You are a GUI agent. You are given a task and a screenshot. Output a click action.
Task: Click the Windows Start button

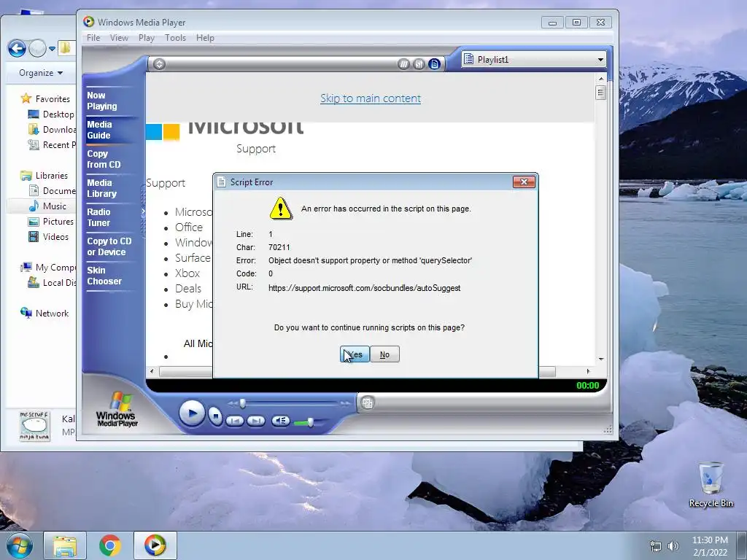tap(19, 545)
